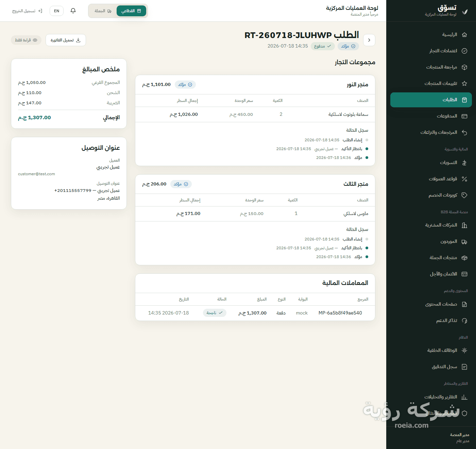Click the logout arrow icon near تسجيل الخروج

click(x=40, y=11)
